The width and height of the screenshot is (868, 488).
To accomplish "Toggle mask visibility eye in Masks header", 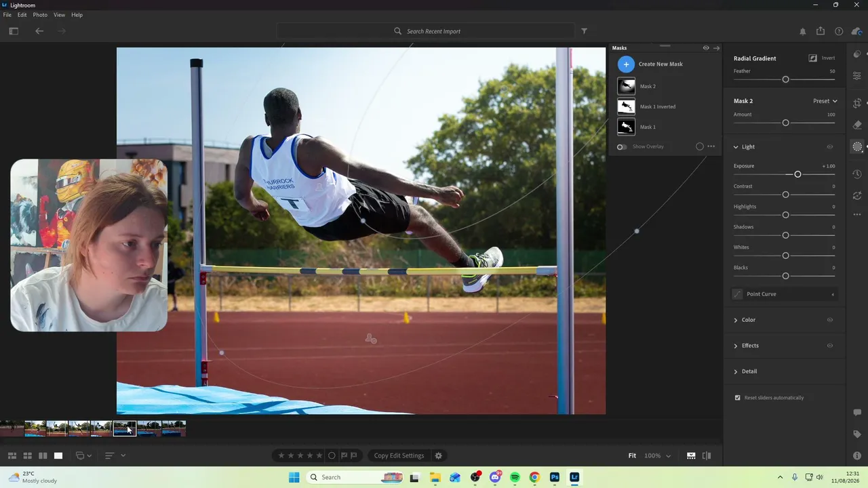I will coord(706,48).
